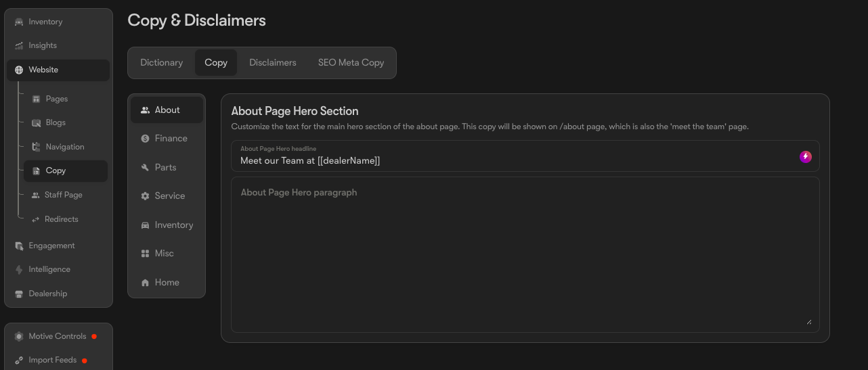The image size is (868, 370).
Task: Switch to the Dictionary tab
Action: 161,62
